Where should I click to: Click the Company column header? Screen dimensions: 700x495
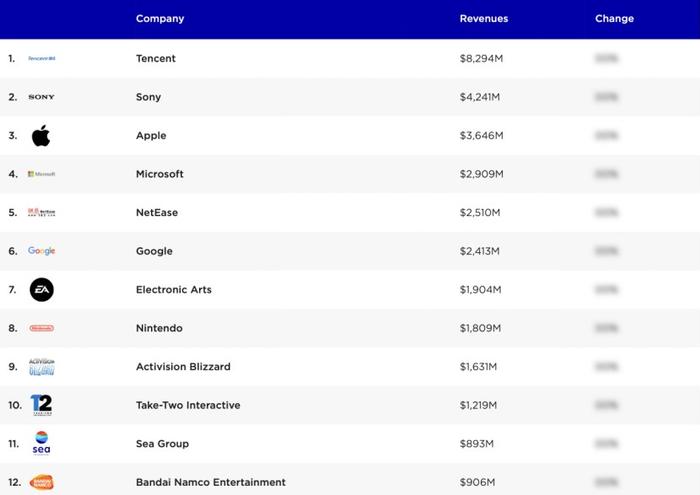[x=160, y=19]
